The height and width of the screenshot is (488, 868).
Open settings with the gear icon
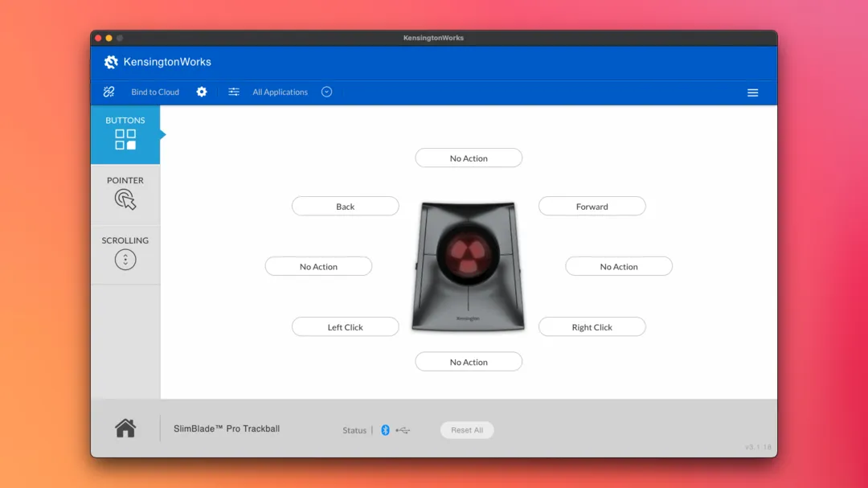click(202, 92)
